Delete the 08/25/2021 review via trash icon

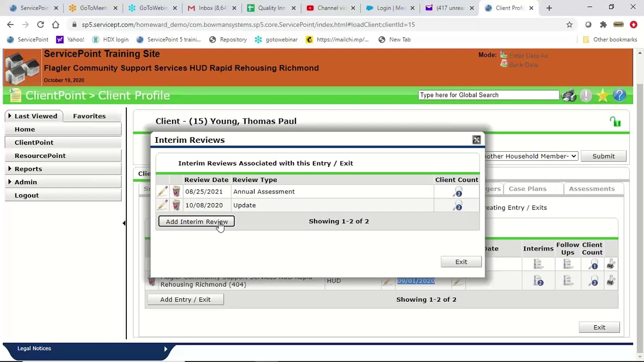tap(176, 192)
